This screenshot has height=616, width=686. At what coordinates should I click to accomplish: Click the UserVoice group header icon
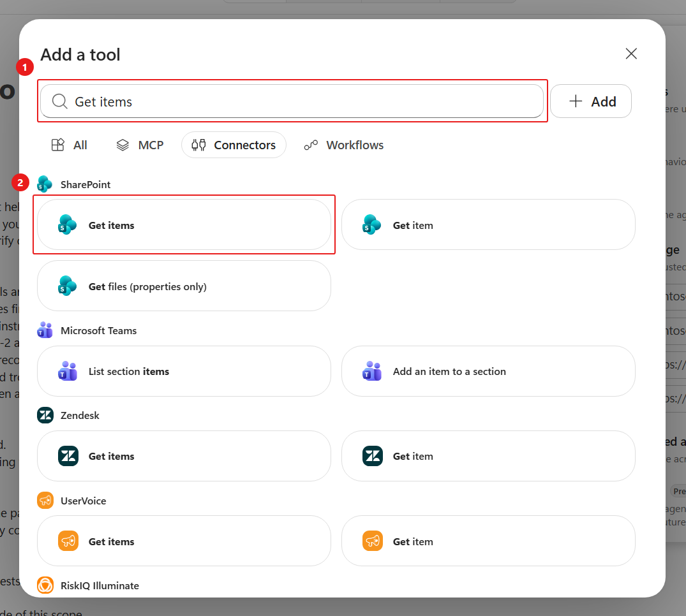pyautogui.click(x=45, y=500)
